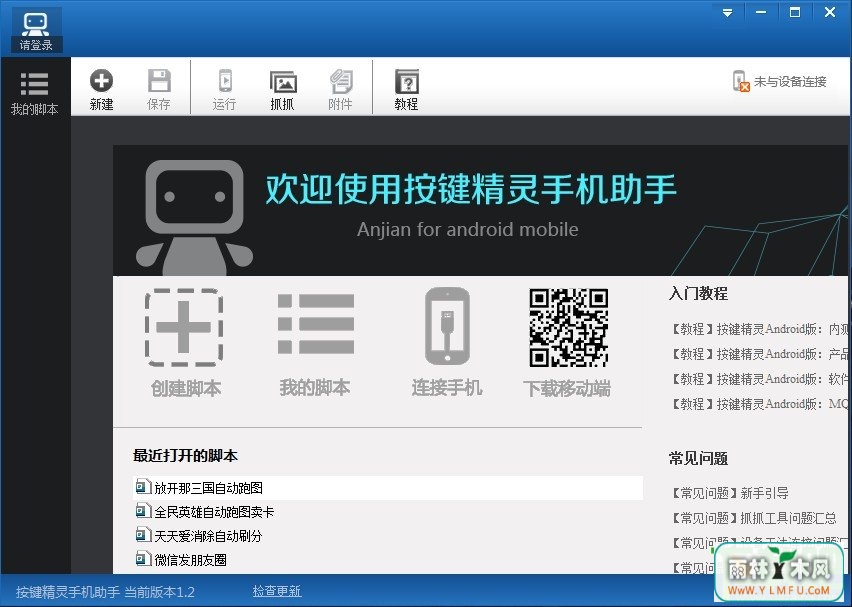Screen dimensions: 852x607
Task: Open recent script 微信发朋友圈
Action: [180, 560]
